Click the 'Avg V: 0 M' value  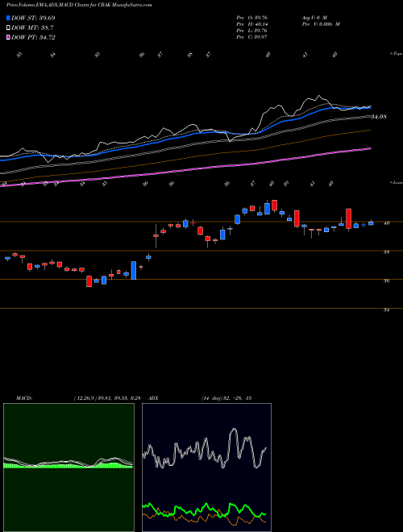pyautogui.click(x=314, y=17)
